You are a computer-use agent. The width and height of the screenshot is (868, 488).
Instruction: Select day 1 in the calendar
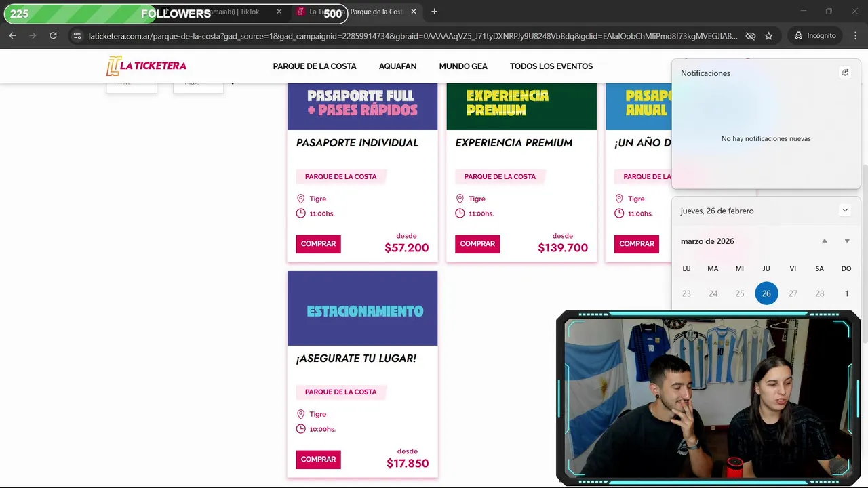click(x=846, y=293)
